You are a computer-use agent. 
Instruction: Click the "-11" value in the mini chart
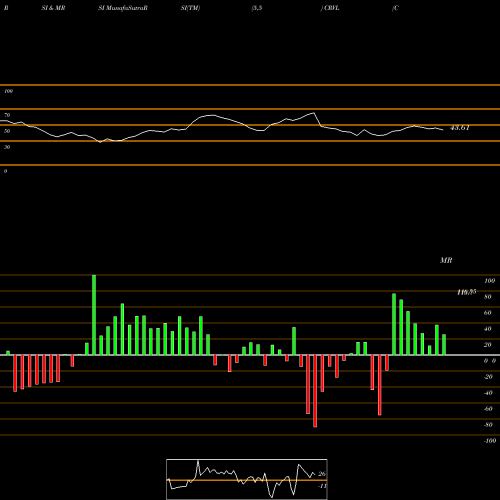click(x=322, y=486)
